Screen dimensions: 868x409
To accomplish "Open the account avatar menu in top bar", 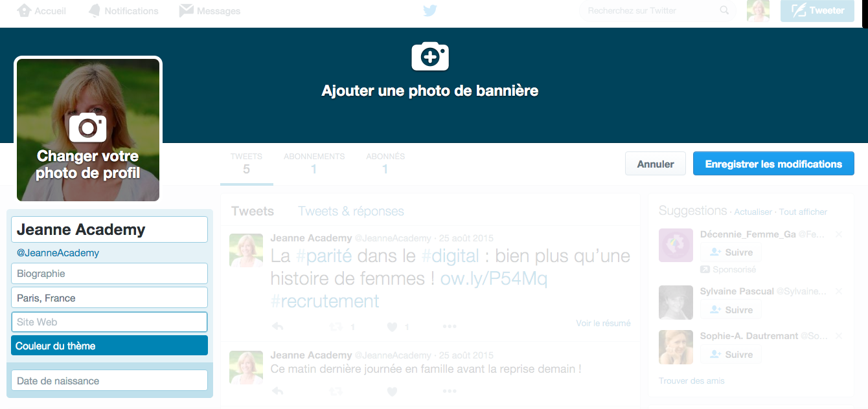I will point(758,11).
